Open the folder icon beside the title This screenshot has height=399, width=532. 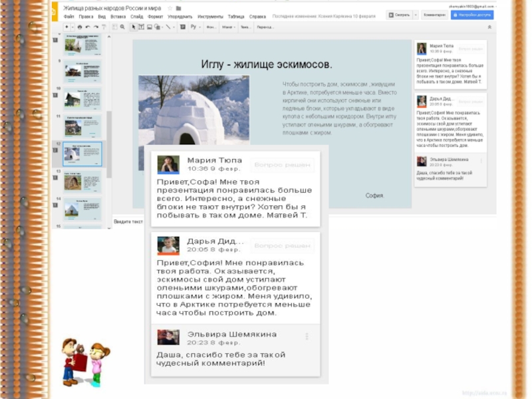coord(180,7)
